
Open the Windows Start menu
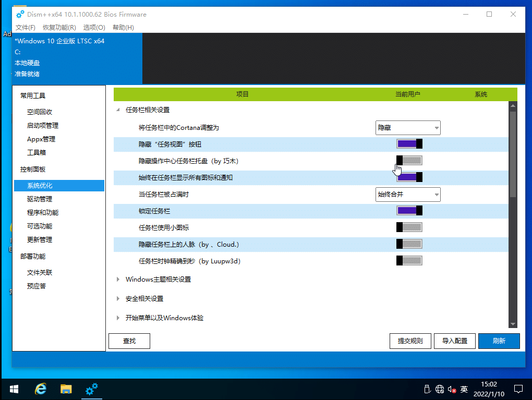(14, 389)
